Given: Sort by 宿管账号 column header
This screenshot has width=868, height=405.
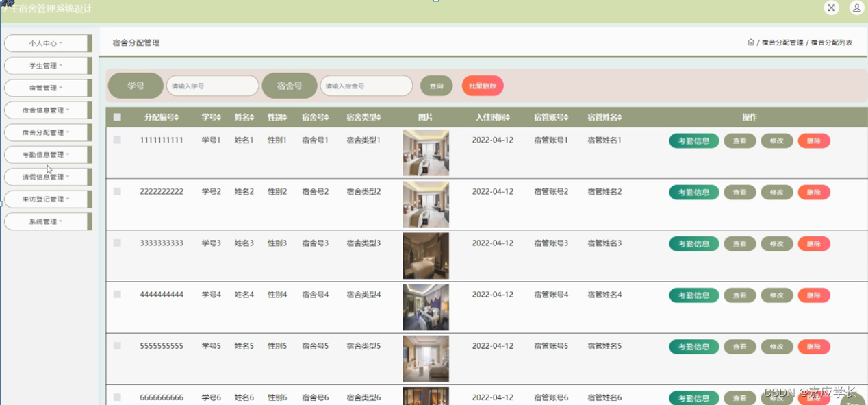Looking at the screenshot, I should click(x=551, y=117).
